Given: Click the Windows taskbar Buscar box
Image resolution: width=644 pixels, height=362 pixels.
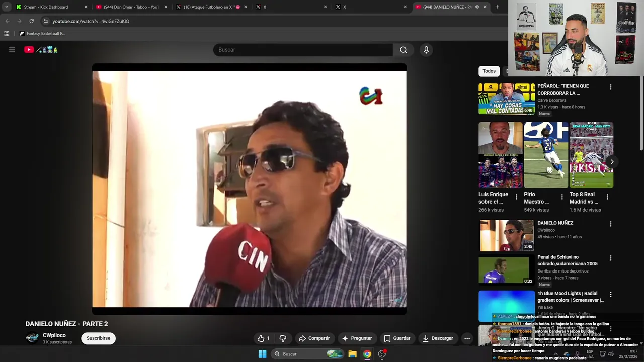Looking at the screenshot, I should pos(307,354).
